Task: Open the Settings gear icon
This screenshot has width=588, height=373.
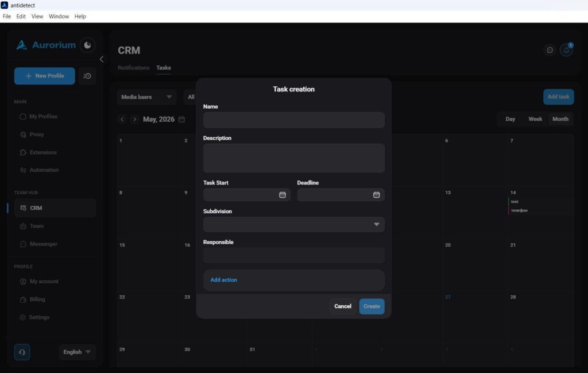Action: 22,317
